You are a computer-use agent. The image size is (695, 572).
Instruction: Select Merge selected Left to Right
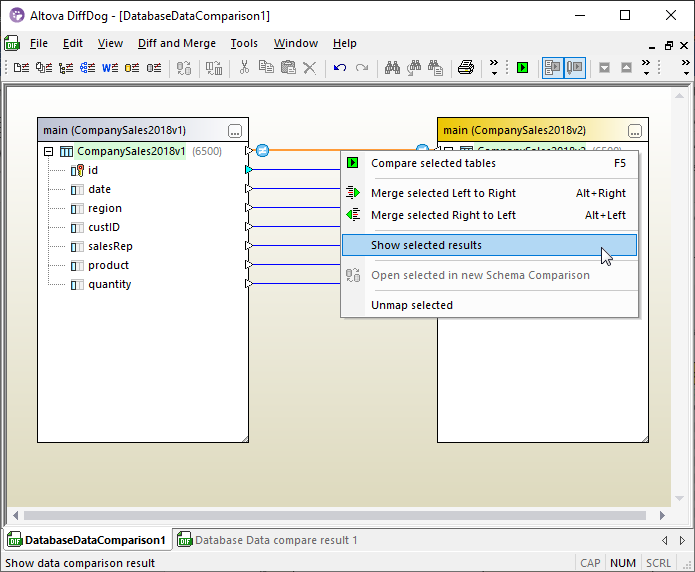point(443,194)
